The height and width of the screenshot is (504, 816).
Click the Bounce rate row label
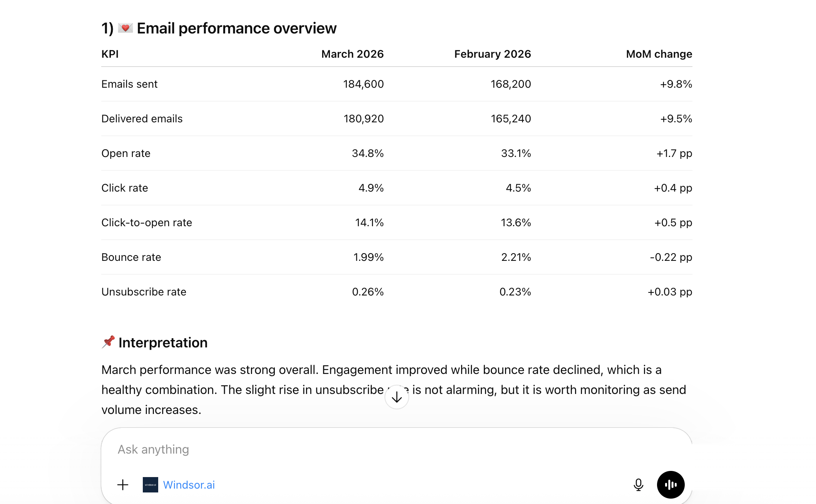pyautogui.click(x=131, y=257)
